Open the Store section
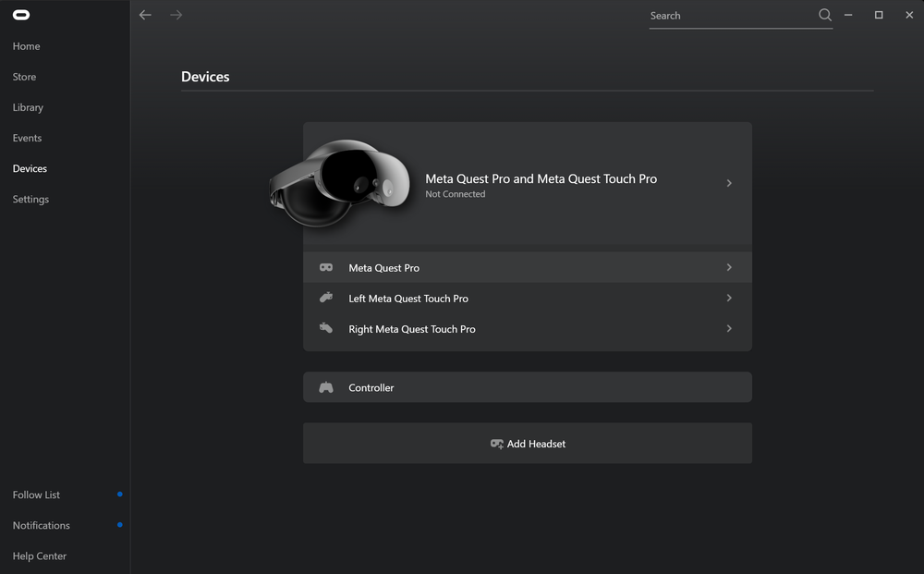The width and height of the screenshot is (924, 574). pos(25,77)
